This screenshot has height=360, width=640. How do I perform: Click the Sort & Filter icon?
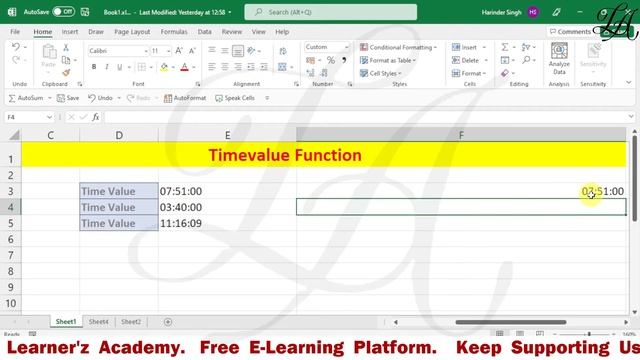tap(526, 47)
